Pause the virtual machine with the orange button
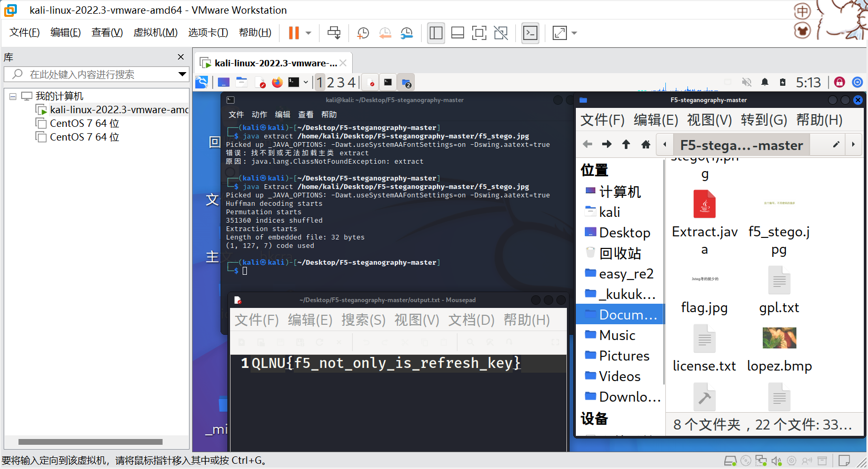Screen dimensions: 868x469 (x=294, y=33)
